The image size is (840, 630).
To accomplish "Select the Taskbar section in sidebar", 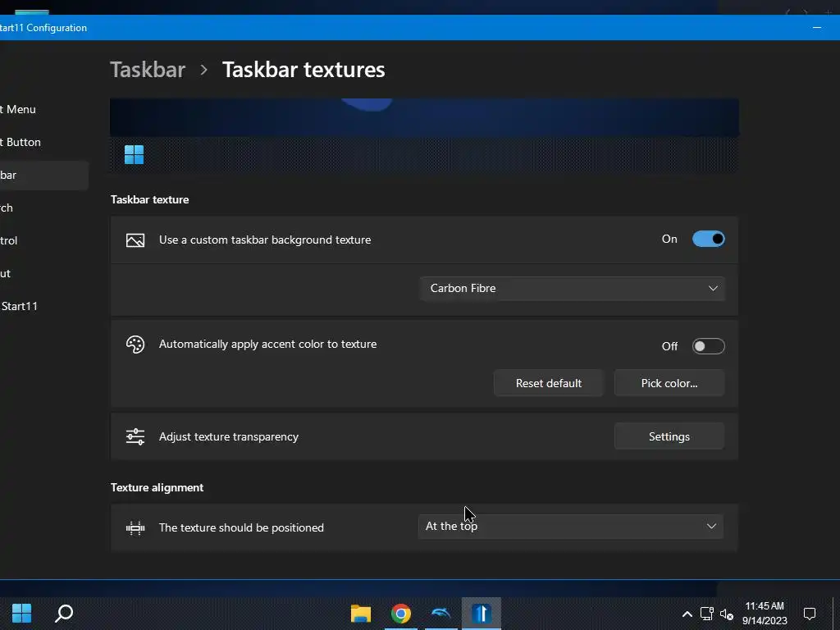I will click(x=44, y=176).
